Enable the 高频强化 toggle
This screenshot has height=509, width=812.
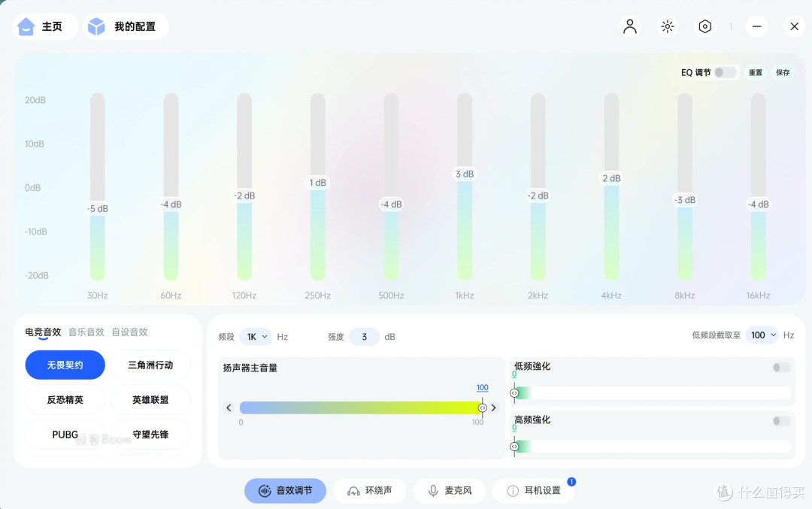(x=781, y=421)
